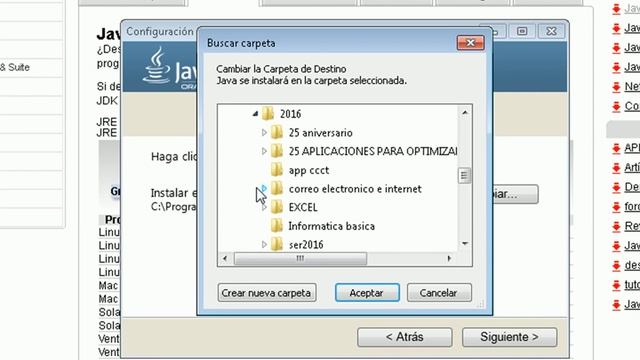Click the red download arrow beside API link

coord(616,148)
